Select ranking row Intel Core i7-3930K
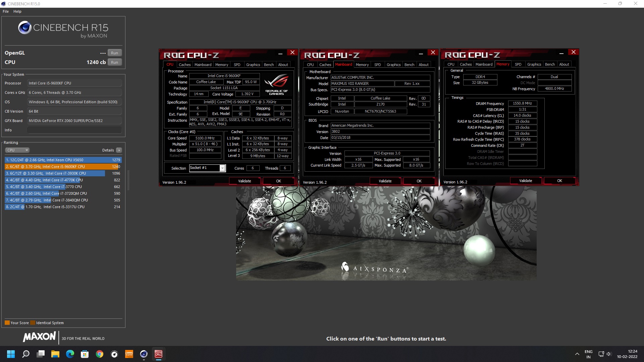The width and height of the screenshot is (644, 362). tap(63, 173)
